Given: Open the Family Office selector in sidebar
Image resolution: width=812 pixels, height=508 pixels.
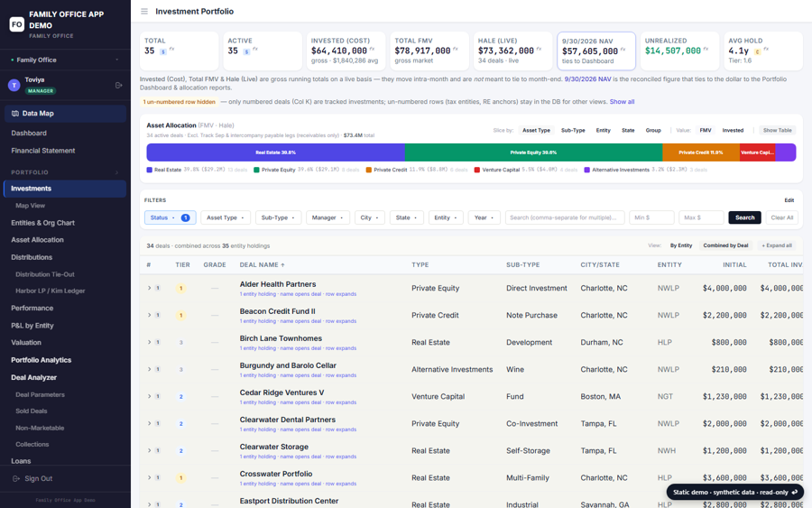Looking at the screenshot, I should [x=65, y=60].
